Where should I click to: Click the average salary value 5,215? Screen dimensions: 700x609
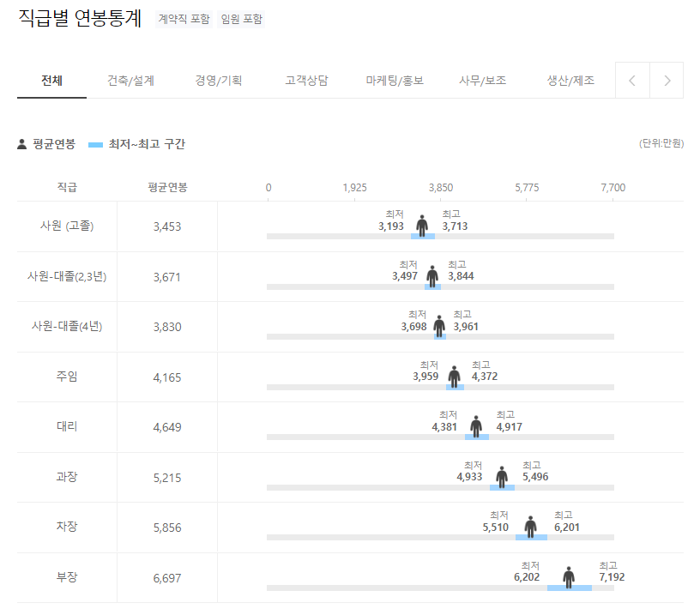(x=167, y=478)
